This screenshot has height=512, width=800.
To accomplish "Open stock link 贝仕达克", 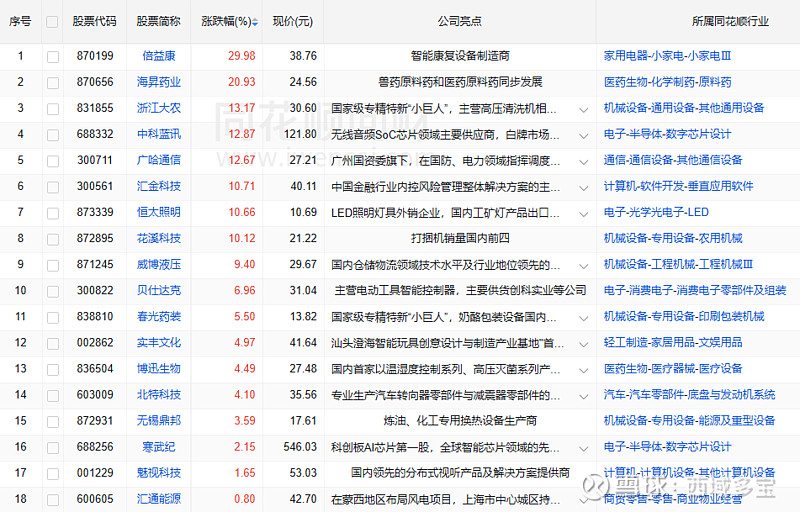I will coord(159,290).
